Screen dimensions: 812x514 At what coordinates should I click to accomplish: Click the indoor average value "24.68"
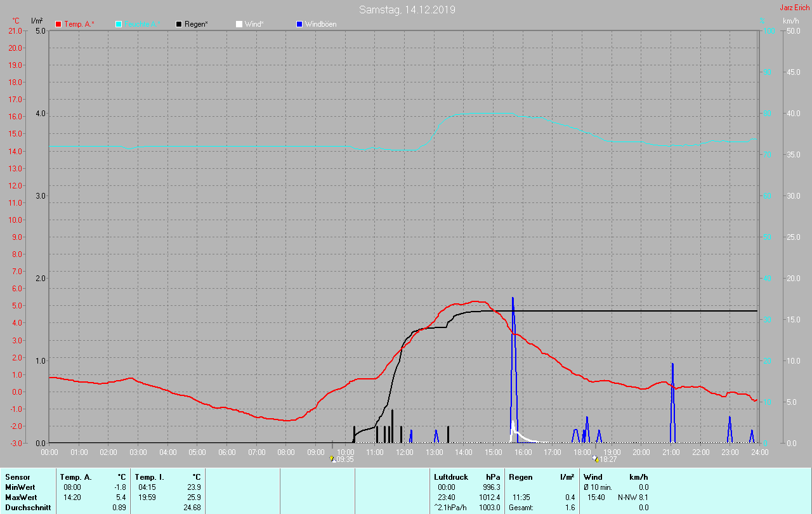[x=192, y=508]
